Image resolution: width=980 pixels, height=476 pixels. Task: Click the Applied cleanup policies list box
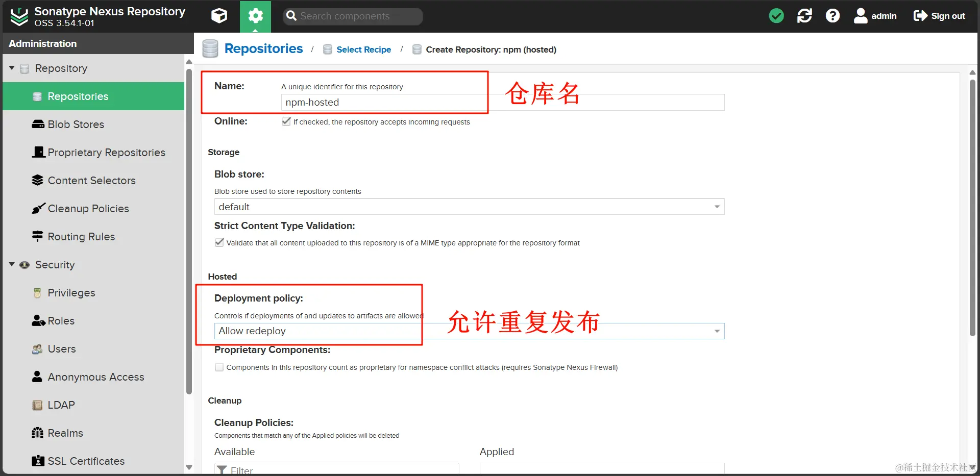click(x=602, y=469)
